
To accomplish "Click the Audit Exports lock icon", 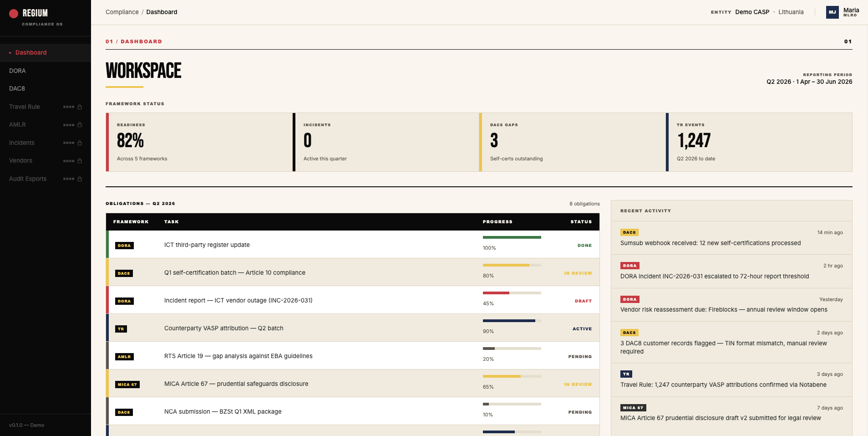I will pos(80,179).
